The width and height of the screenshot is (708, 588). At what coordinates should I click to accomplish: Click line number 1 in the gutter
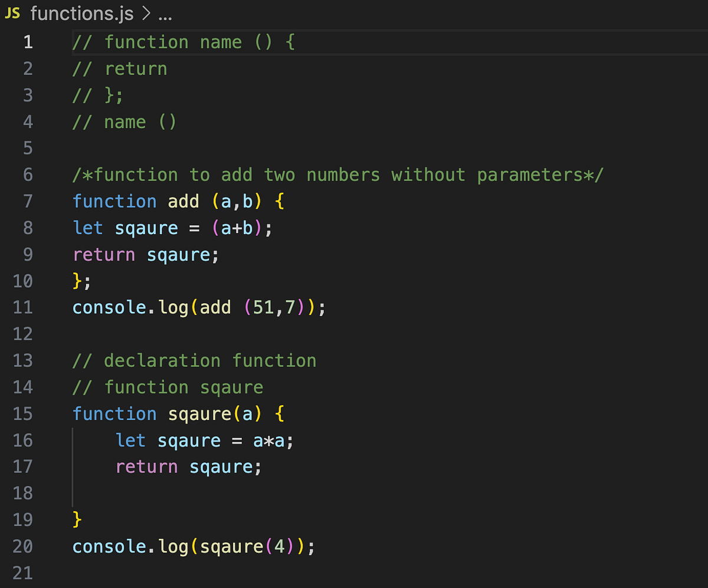(x=28, y=42)
